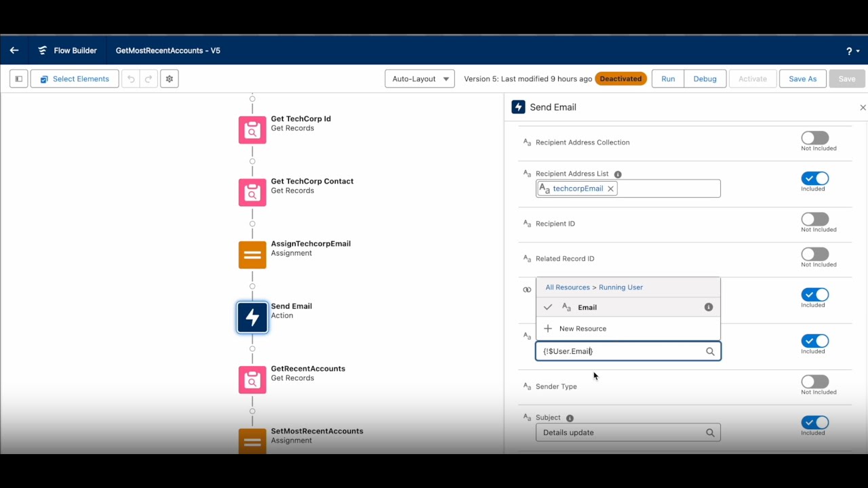868x488 pixels.
Task: Click the Subject Details update field
Action: [628, 432]
